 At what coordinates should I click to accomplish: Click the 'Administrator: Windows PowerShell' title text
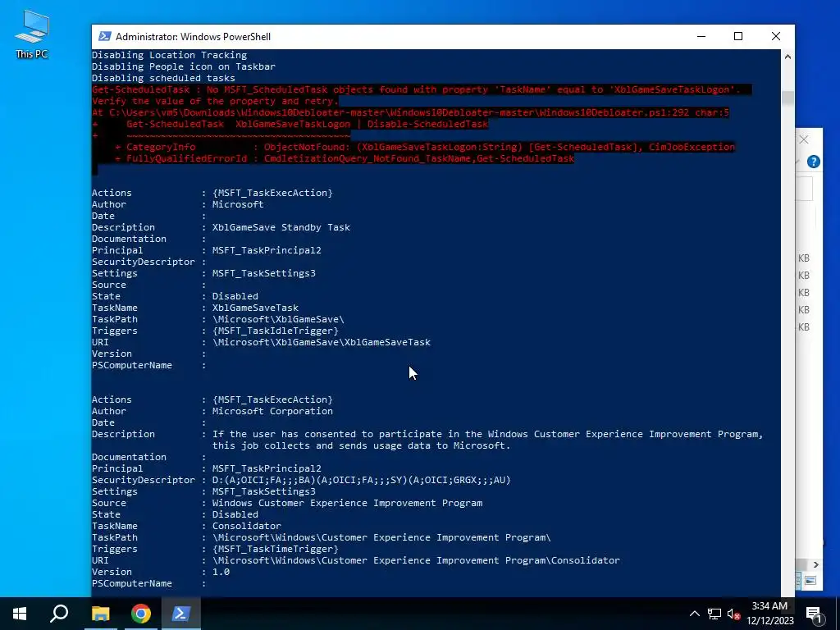[x=193, y=36]
